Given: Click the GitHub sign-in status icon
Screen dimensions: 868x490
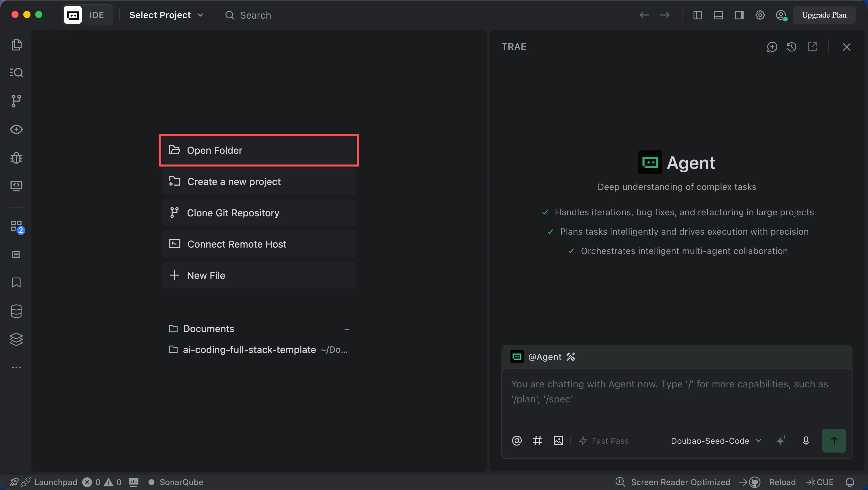Looking at the screenshot, I should 749,482.
